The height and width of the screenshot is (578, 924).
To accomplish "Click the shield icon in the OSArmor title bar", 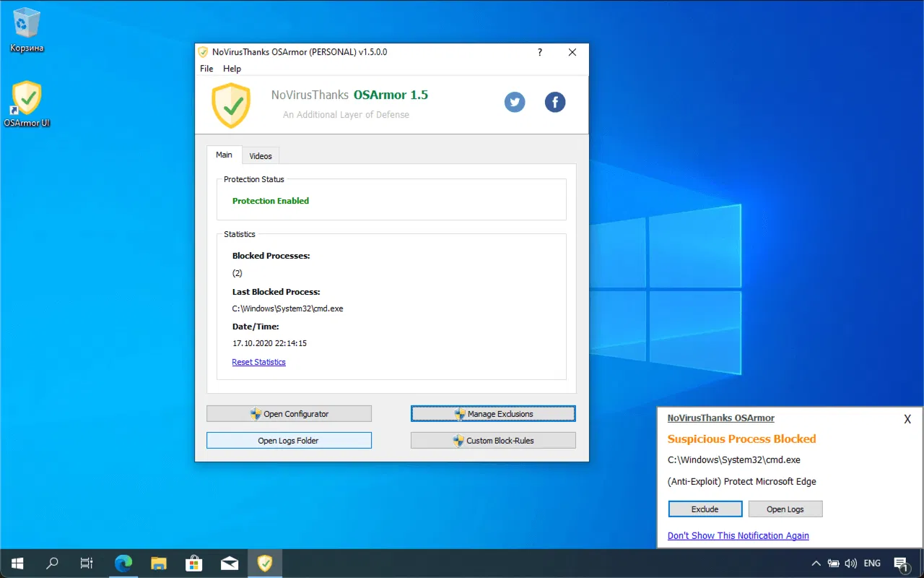I will tap(204, 52).
